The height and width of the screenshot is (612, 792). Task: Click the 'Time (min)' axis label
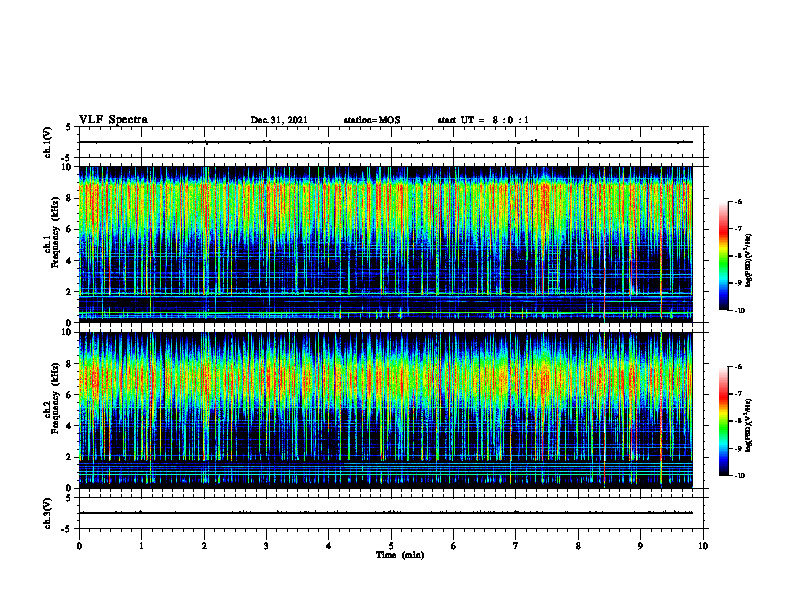[400, 555]
